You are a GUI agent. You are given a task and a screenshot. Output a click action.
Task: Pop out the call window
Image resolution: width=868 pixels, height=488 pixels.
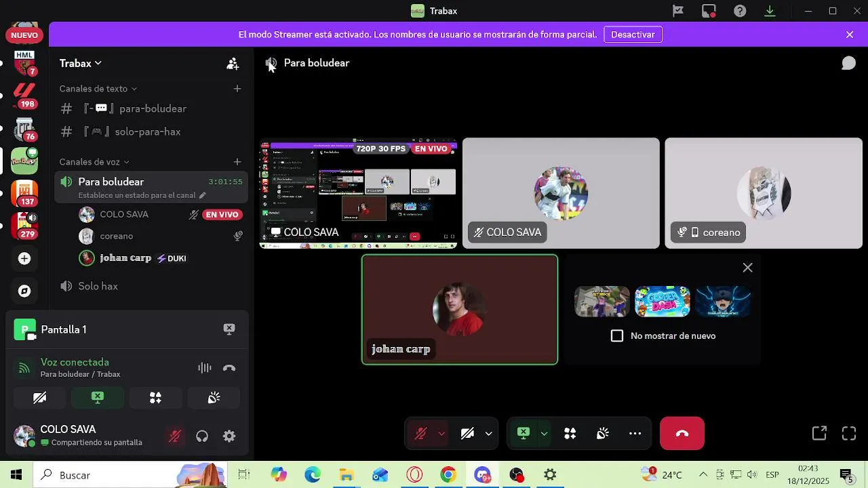click(x=819, y=434)
